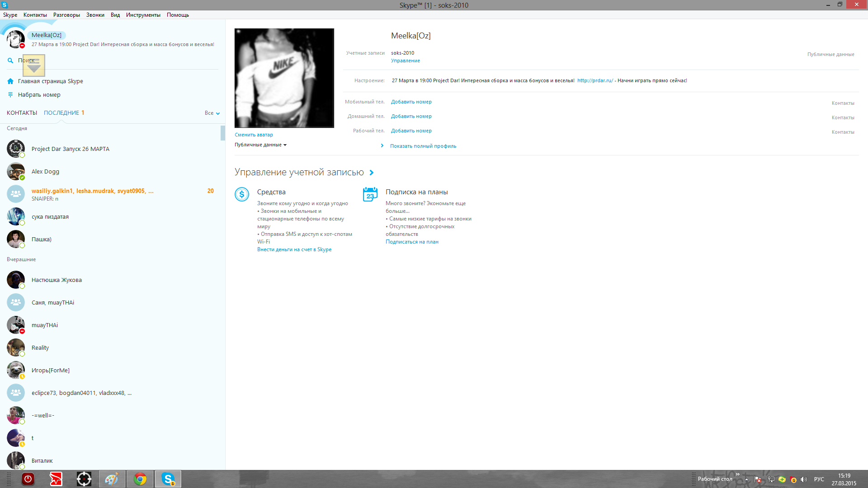Viewport: 868px width, 488px height.
Task: Select Настюшка Жукова avatar
Action: click(16, 280)
